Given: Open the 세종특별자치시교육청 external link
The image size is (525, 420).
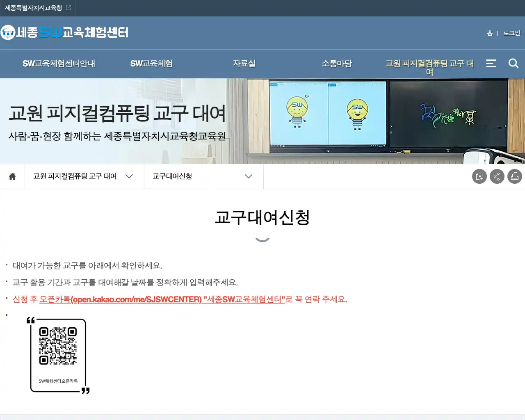Looking at the screenshot, I should pos(38,8).
